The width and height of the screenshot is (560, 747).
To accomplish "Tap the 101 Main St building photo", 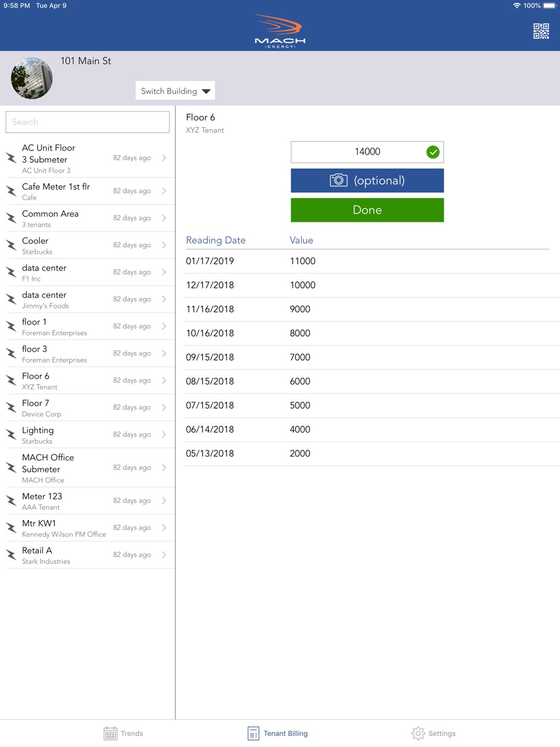I will pyautogui.click(x=32, y=78).
